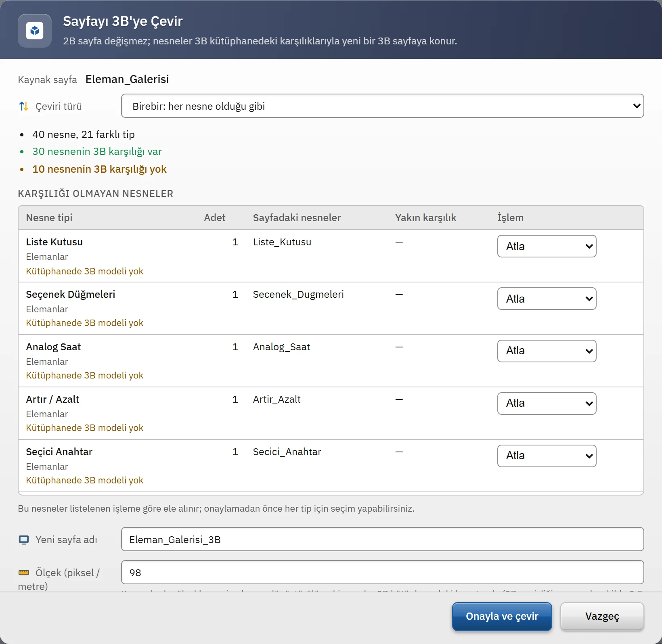Select the Seçici Anahtar row title
662x644 pixels.
pos(59,452)
